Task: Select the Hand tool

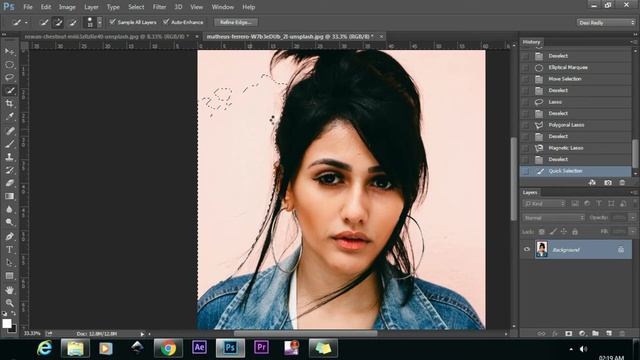Action: (9, 290)
